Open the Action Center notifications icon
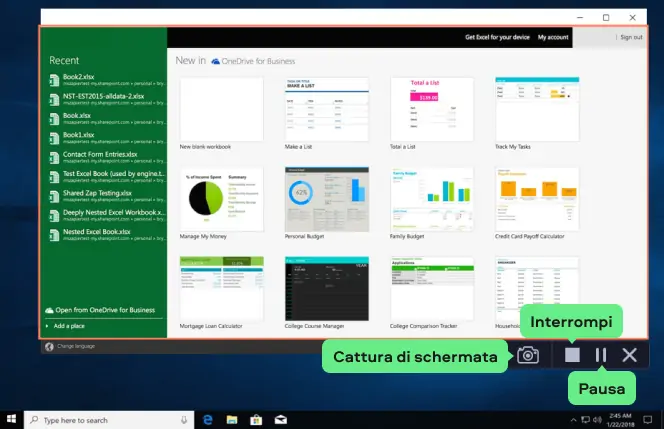664x429 pixels. coord(647,420)
